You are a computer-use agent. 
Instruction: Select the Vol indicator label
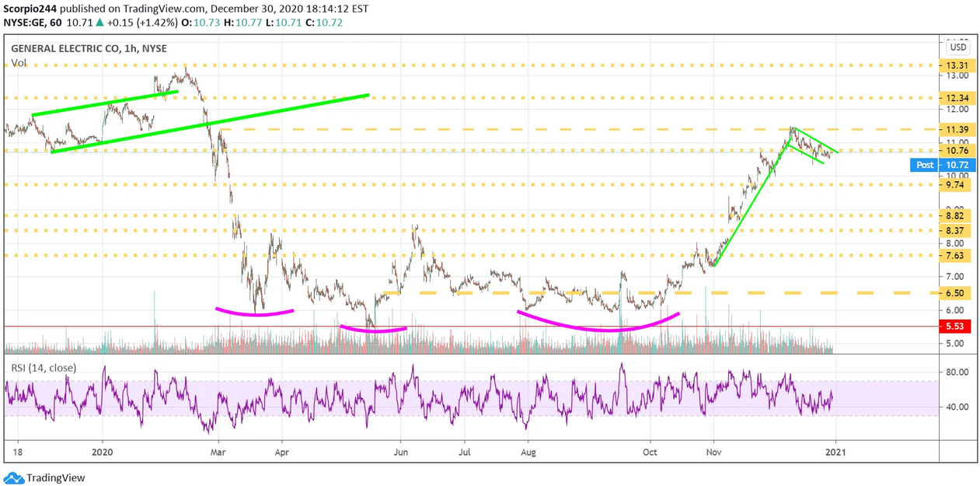[x=19, y=62]
